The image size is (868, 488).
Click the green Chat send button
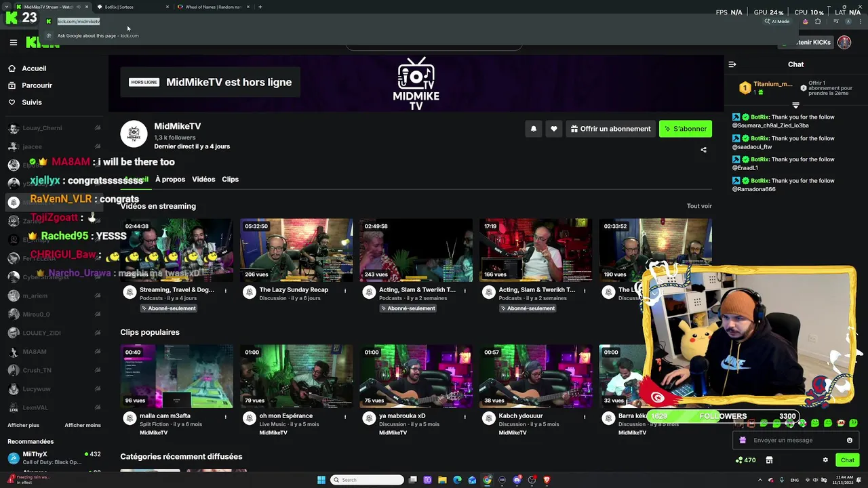click(848, 460)
